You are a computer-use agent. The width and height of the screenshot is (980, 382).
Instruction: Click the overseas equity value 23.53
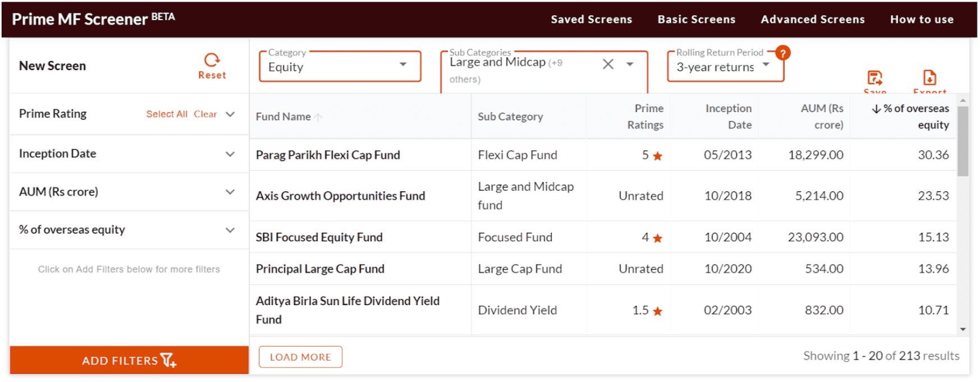click(933, 196)
